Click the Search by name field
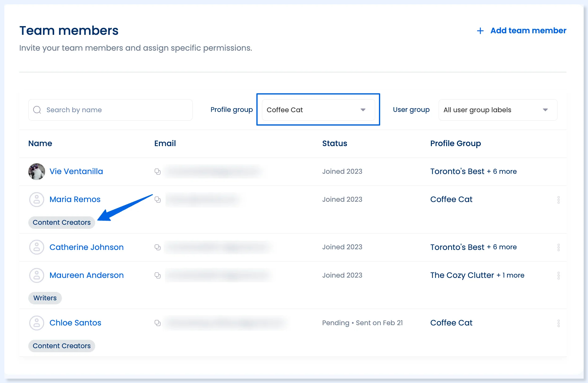Screen dimensions: 588x383 click(x=110, y=110)
